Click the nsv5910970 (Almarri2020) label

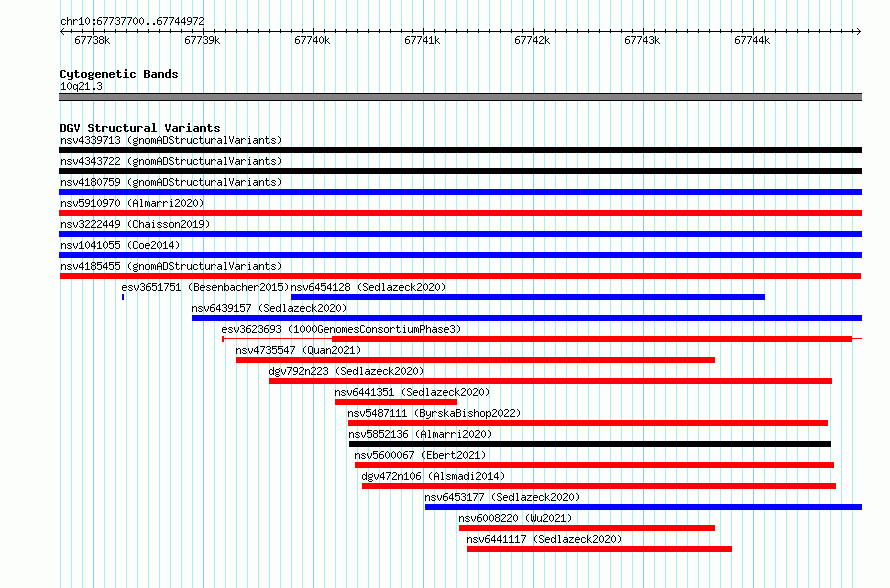point(132,203)
